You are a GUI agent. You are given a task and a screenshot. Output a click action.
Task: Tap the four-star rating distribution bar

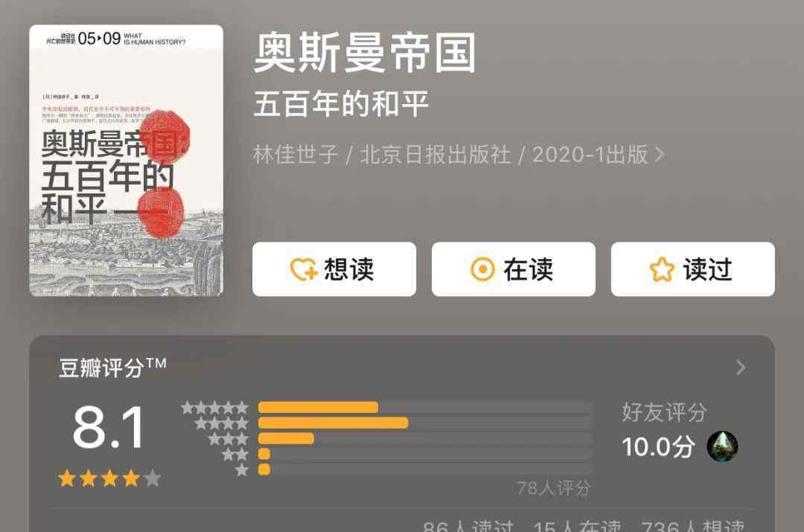[x=425, y=423]
